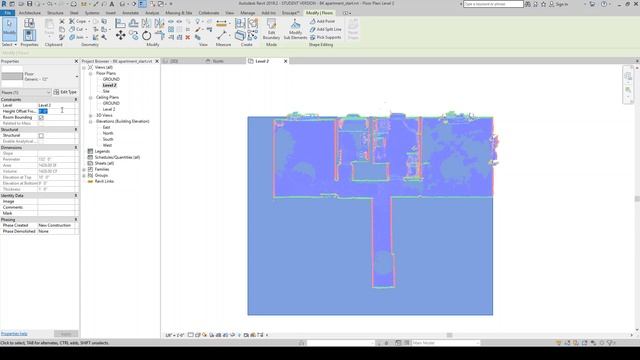
Task: Open the South elevation view
Action: click(108, 139)
